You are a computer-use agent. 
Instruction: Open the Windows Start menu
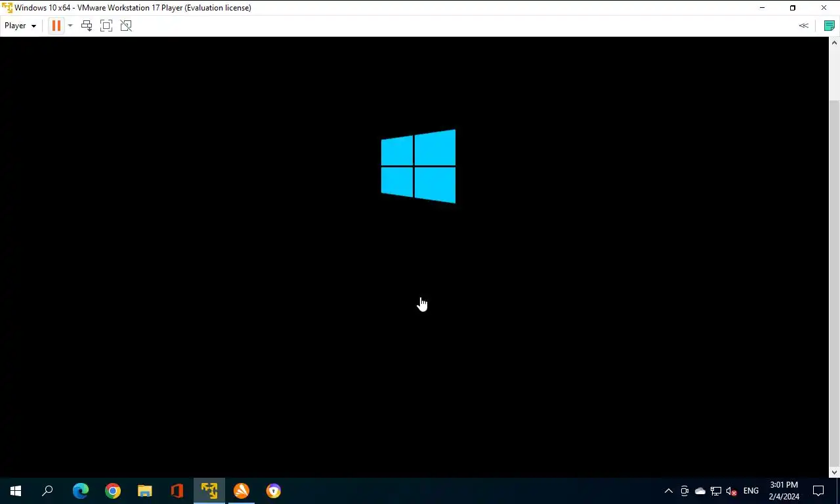[x=16, y=491]
